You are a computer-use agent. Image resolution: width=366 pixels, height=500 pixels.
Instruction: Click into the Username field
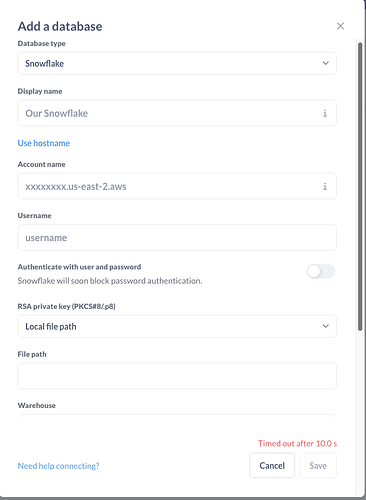pos(177,238)
